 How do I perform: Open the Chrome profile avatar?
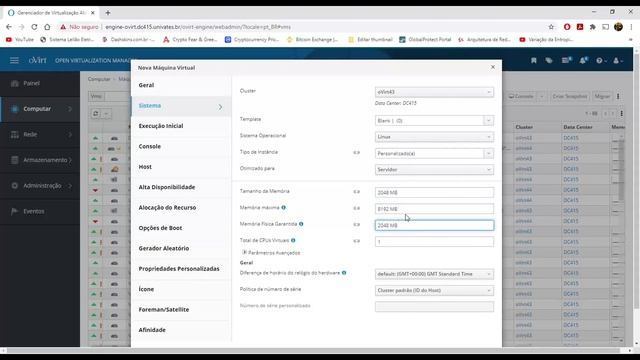[x=618, y=27]
